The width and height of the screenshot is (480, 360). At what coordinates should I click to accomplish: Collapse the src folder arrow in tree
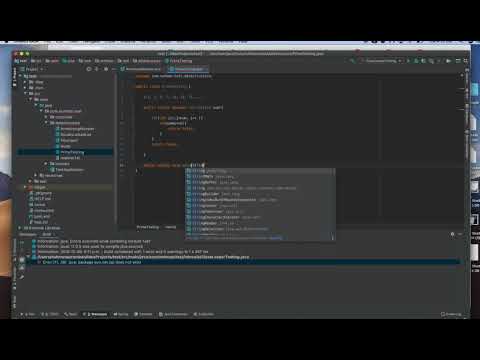click(26, 94)
